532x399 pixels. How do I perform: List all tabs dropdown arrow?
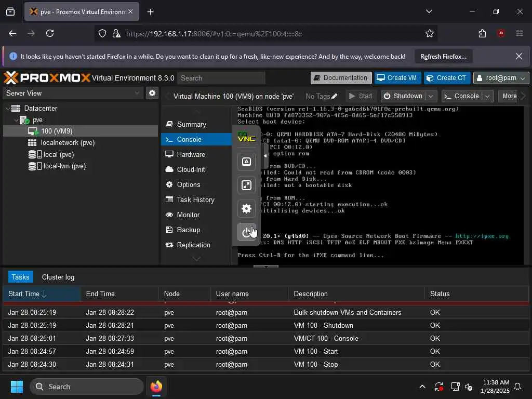tap(429, 11)
